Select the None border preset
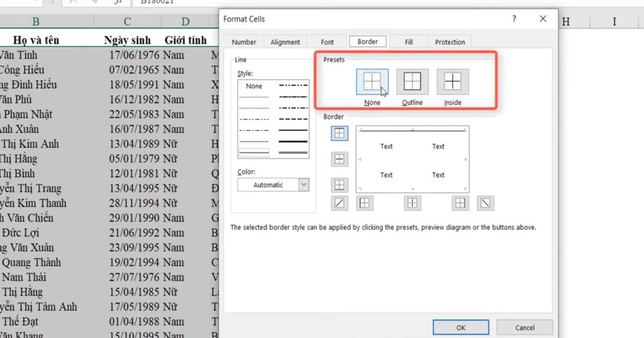Image resolution: width=644 pixels, height=338 pixels. pyautogui.click(x=372, y=81)
